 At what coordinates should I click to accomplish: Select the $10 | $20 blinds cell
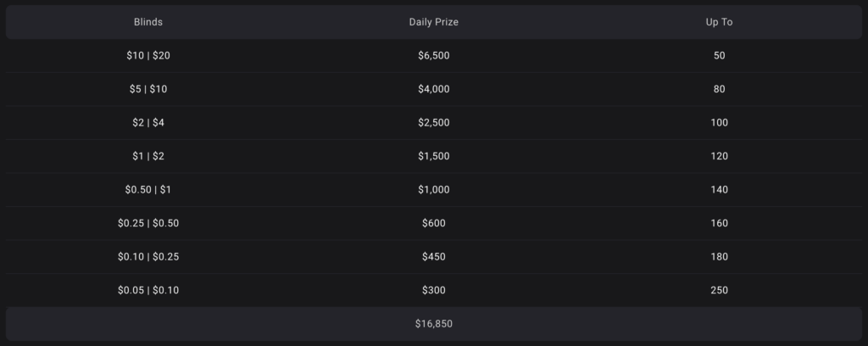point(148,56)
